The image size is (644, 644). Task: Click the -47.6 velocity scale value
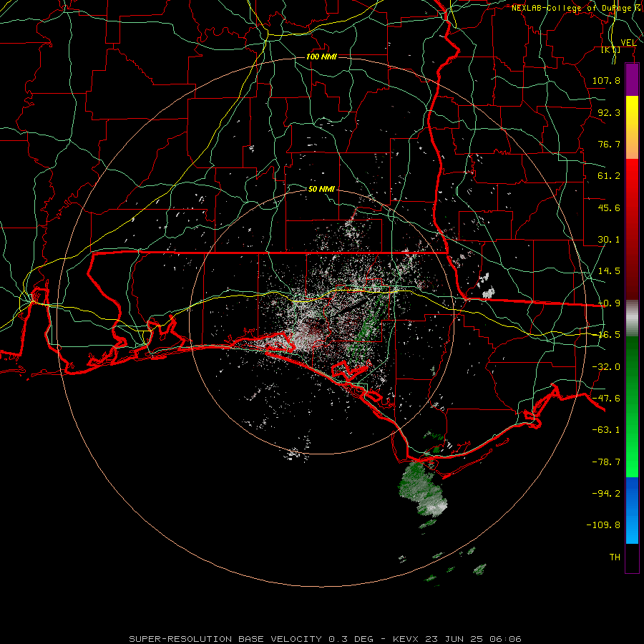[x=606, y=399]
